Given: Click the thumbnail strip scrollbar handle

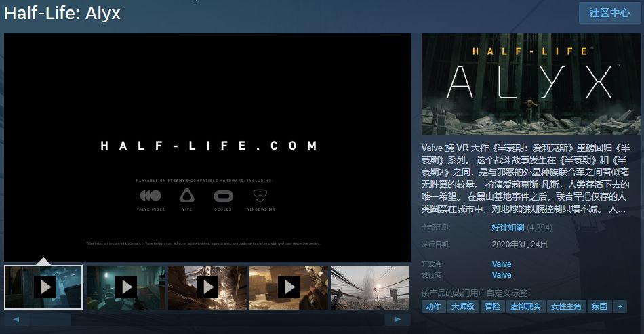Looking at the screenshot, I should [50, 319].
